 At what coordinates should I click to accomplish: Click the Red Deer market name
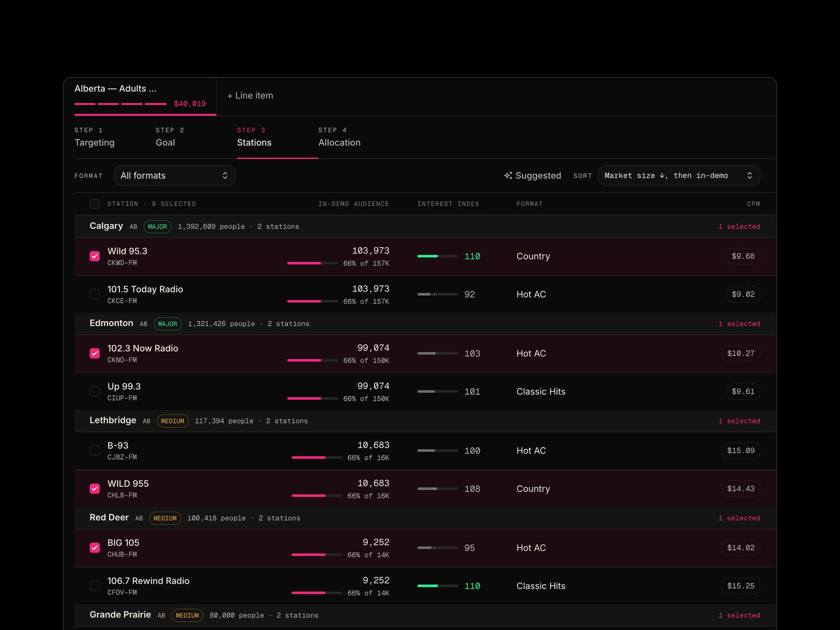click(x=109, y=517)
